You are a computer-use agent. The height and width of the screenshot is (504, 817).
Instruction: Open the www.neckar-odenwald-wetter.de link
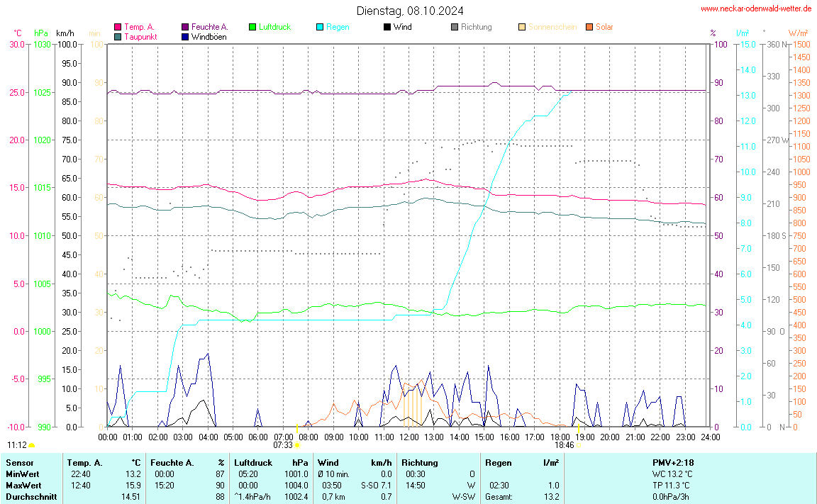tap(755, 9)
